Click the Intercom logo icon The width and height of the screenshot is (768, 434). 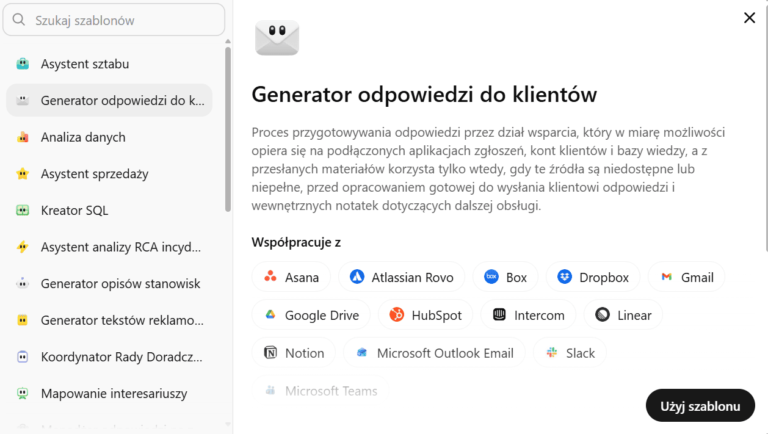[499, 314]
